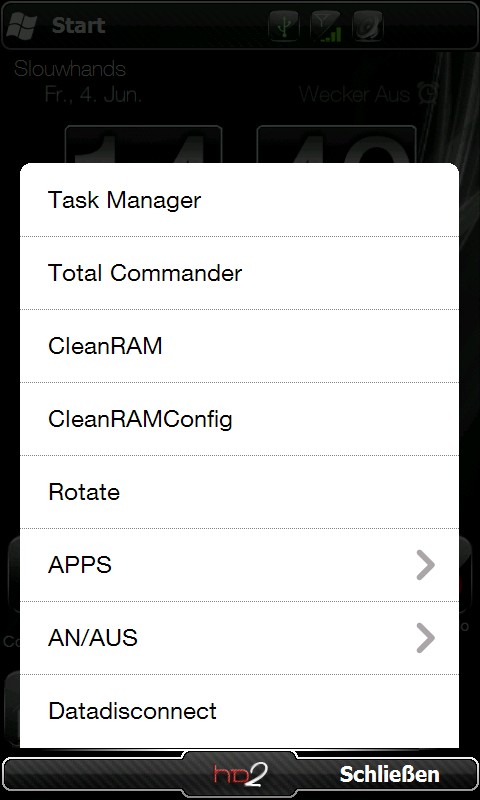The height and width of the screenshot is (800, 480).
Task: Open Task Manager from the menu
Action: 239,200
